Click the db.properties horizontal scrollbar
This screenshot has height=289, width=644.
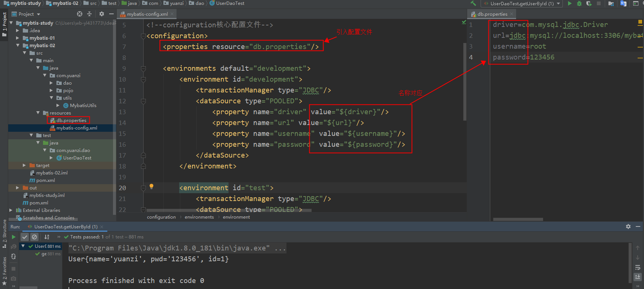518,219
